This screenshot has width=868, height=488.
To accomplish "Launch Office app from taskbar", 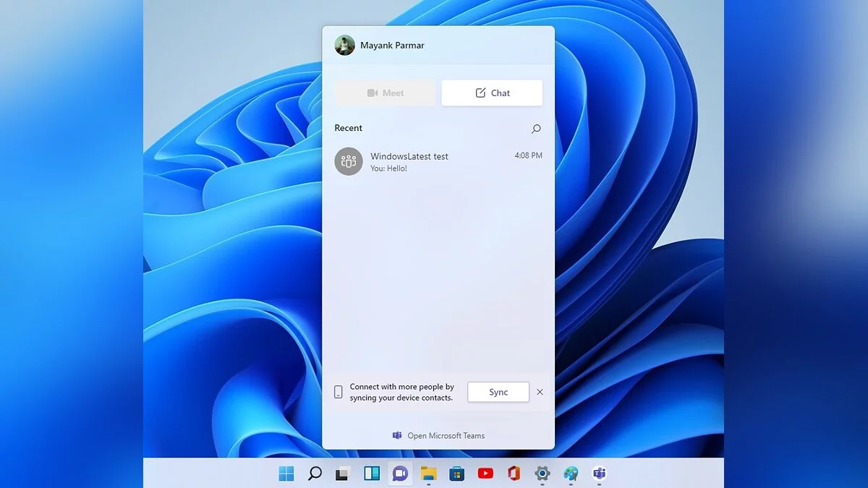I will tap(514, 474).
